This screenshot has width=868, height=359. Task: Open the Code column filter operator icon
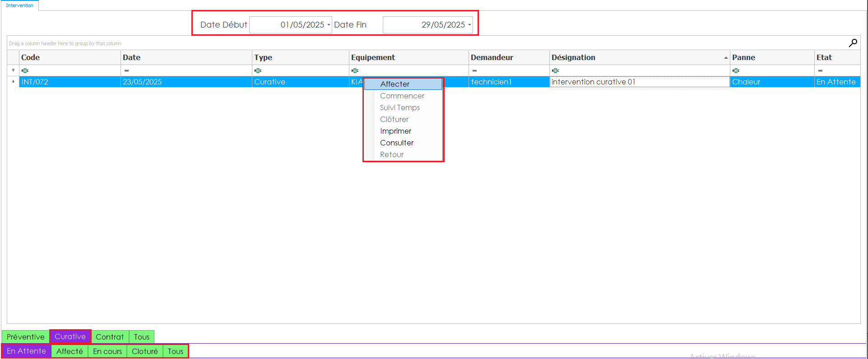tap(25, 70)
